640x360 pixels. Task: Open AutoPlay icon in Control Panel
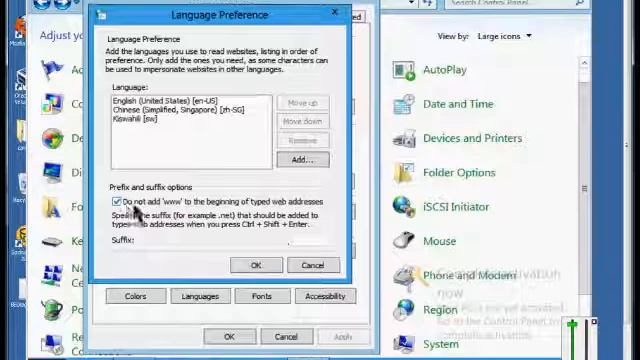(x=404, y=70)
